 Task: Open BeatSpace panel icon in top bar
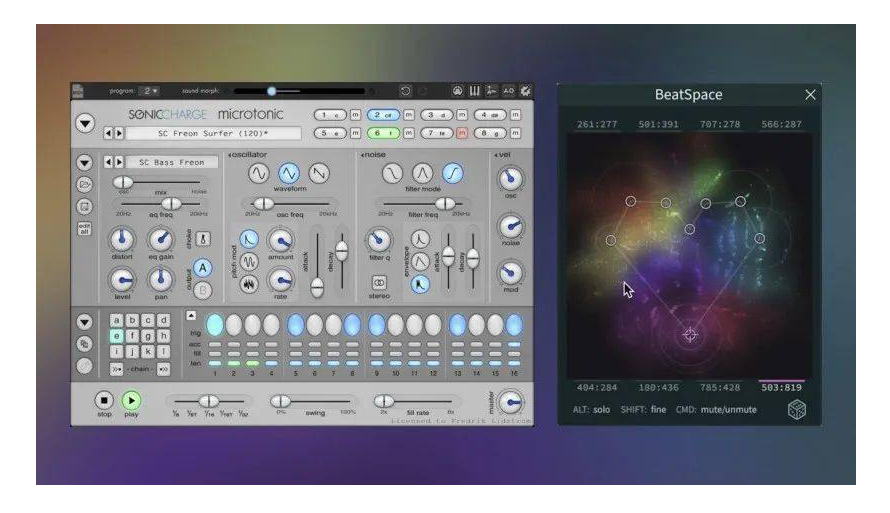coord(457,91)
